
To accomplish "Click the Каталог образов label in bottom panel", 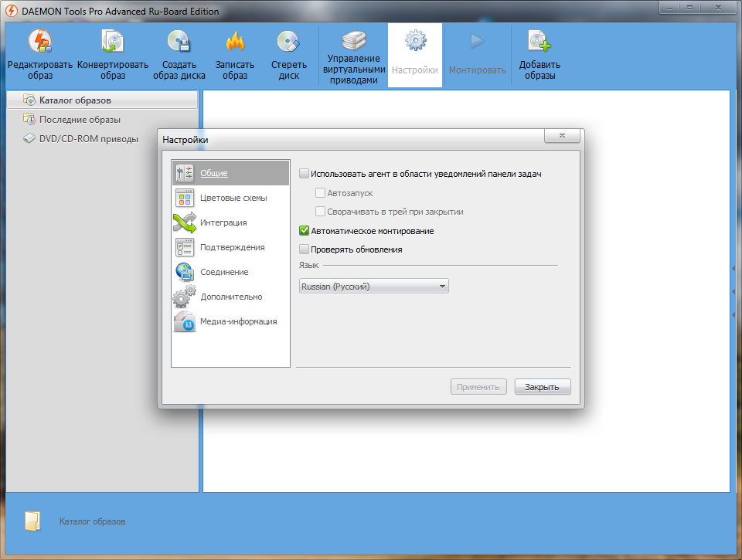I will 92,521.
